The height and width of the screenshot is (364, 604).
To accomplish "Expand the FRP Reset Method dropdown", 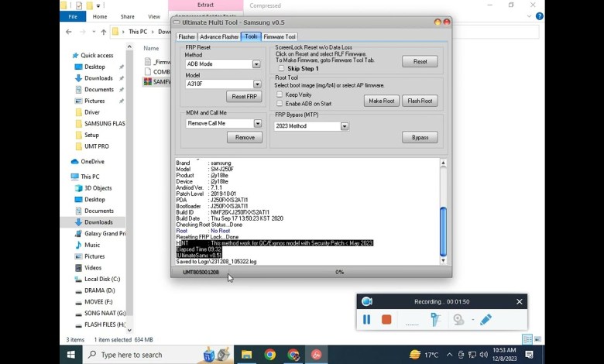I will 256,64.
